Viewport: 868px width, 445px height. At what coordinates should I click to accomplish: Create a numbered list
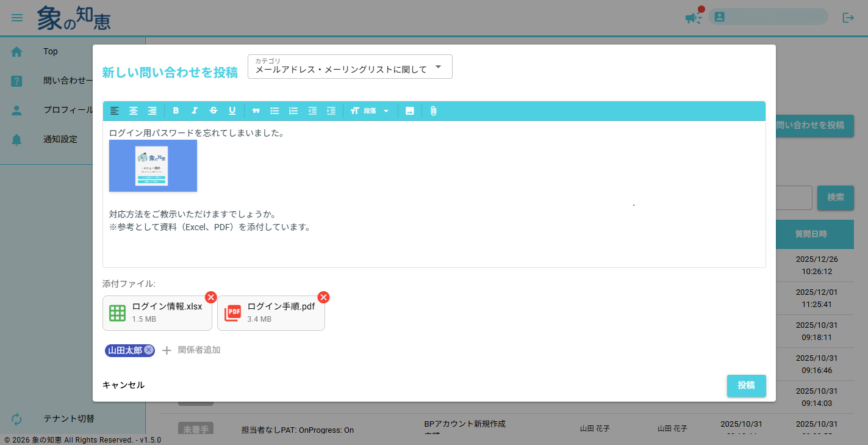(x=293, y=110)
